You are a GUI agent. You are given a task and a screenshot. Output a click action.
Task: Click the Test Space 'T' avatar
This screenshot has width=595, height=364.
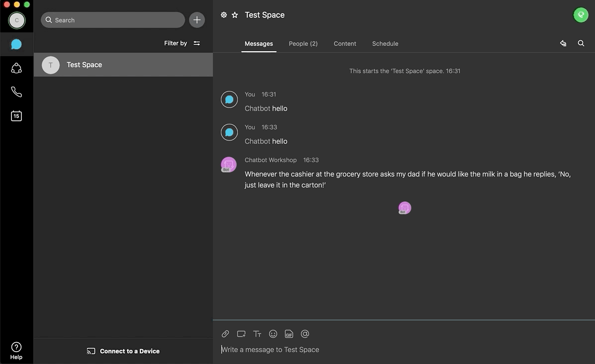[50, 65]
